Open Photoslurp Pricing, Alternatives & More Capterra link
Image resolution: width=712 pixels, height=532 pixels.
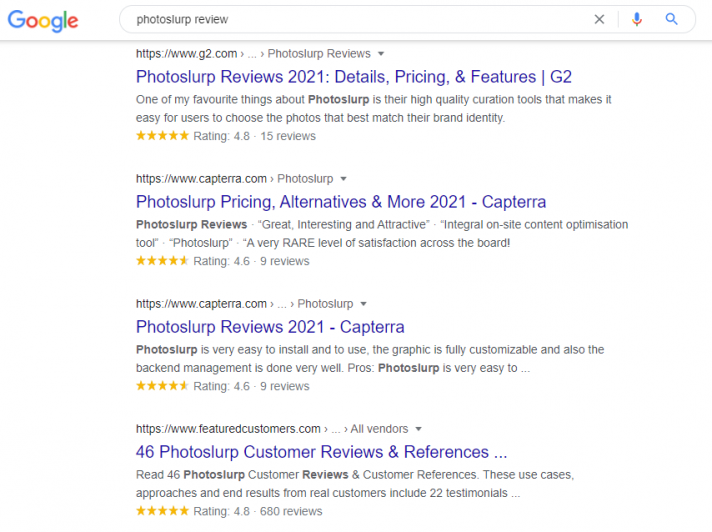click(x=341, y=202)
